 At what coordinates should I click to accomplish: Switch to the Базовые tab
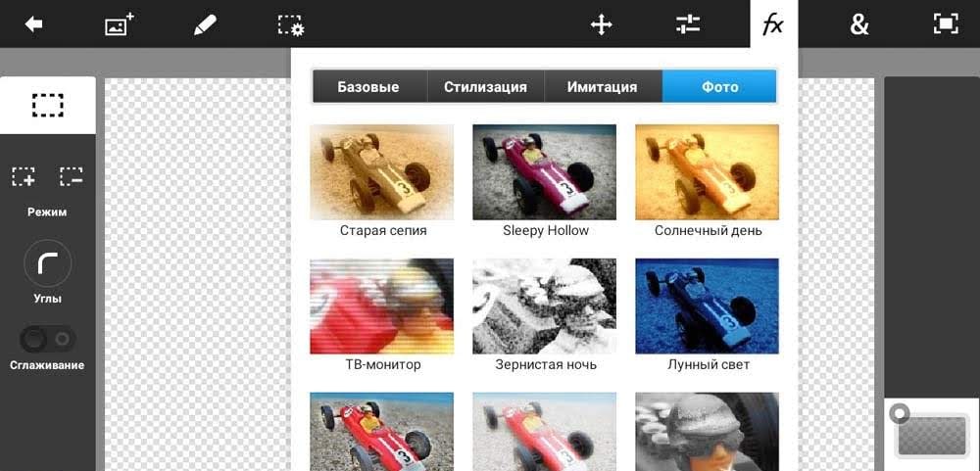click(x=368, y=86)
